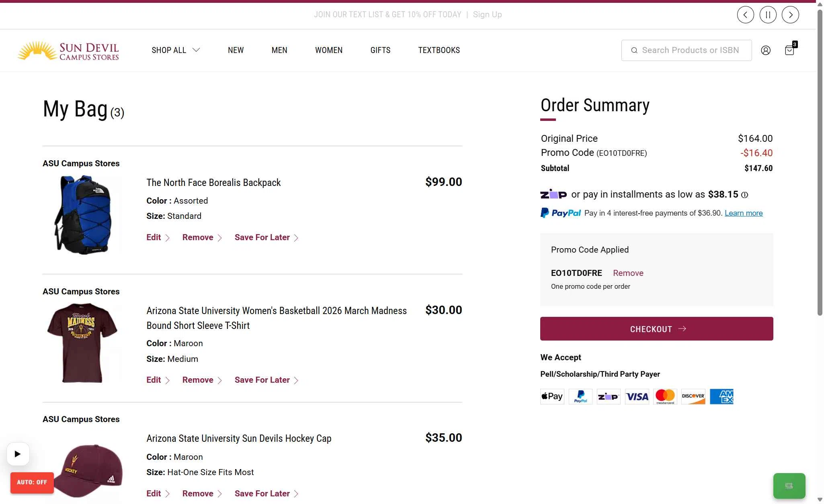The height and width of the screenshot is (504, 824).
Task: Edit the Sun Devils Hockey Cap item
Action: coord(158,494)
